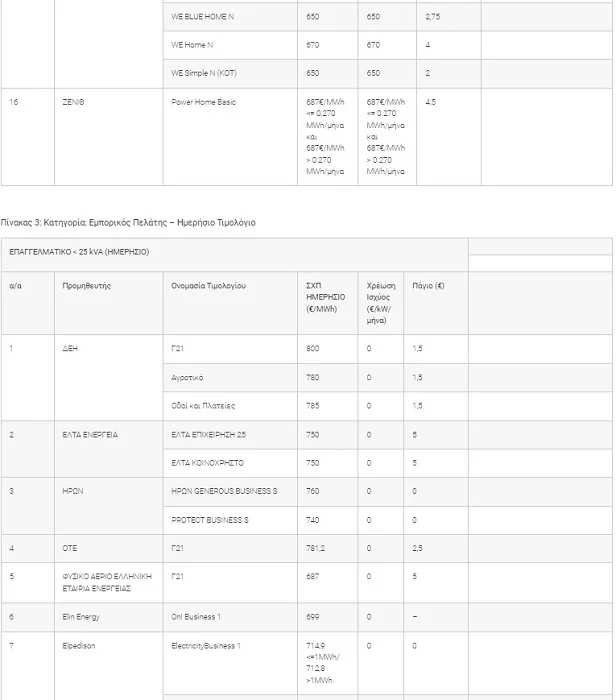Click the Αγροτικό tariff name
Image resolution: width=616 pixels, height=700 pixels.
point(188,377)
